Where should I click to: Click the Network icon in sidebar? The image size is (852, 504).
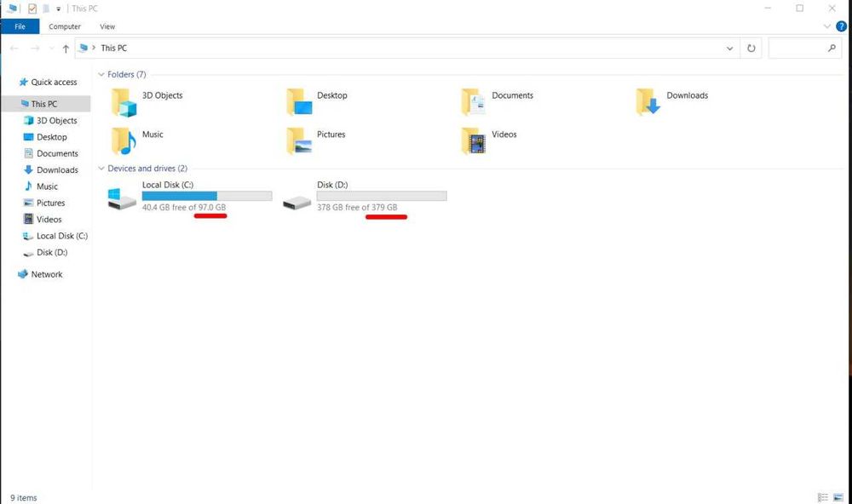click(x=23, y=274)
